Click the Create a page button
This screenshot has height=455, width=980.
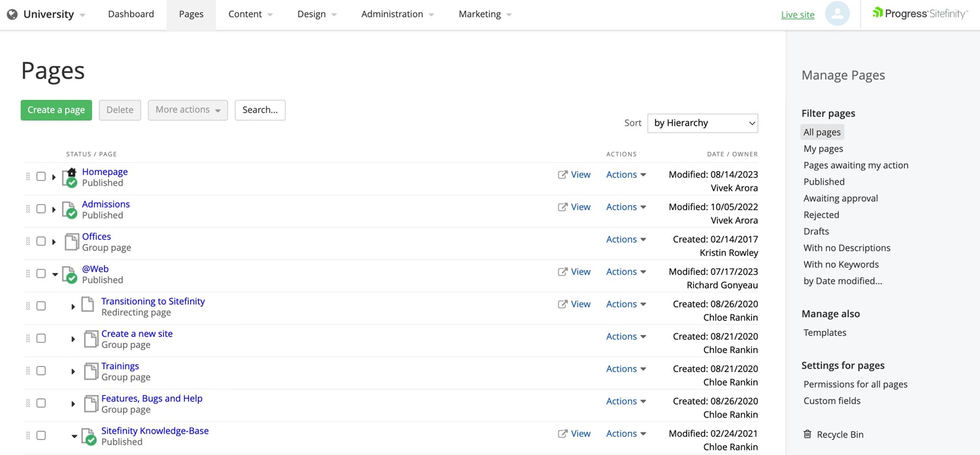56,110
